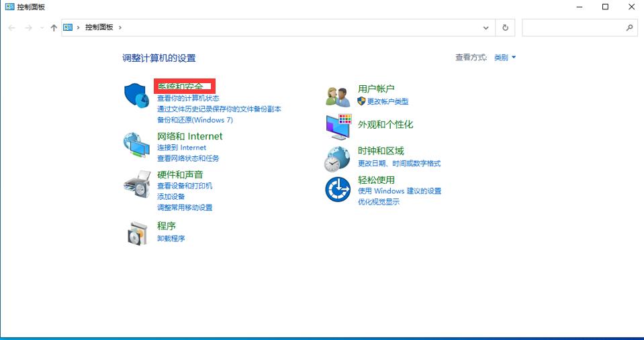The width and height of the screenshot is (644, 340).
Task: Click the 程序 disc box icon
Action: point(137,233)
